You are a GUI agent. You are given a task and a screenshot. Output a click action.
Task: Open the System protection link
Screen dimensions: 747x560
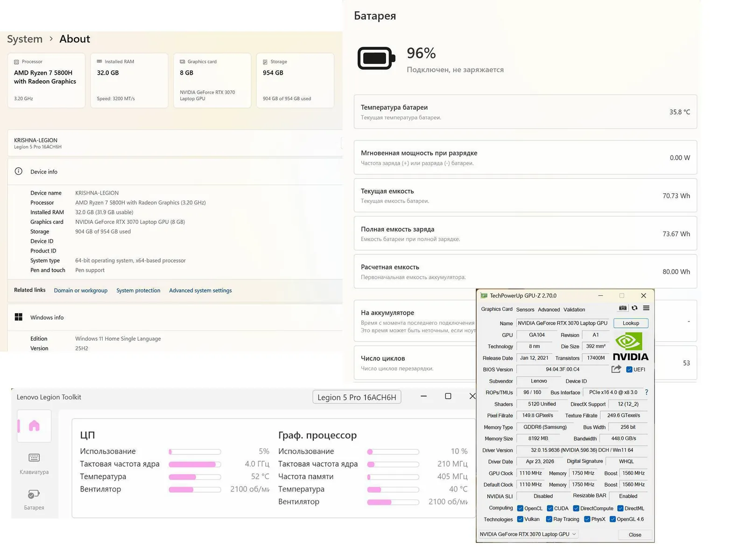(x=138, y=291)
